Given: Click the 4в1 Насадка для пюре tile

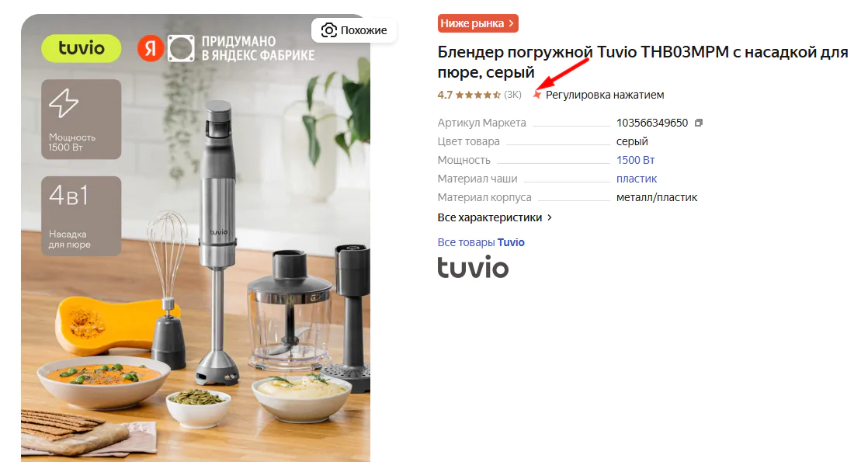Looking at the screenshot, I should coord(82,216).
